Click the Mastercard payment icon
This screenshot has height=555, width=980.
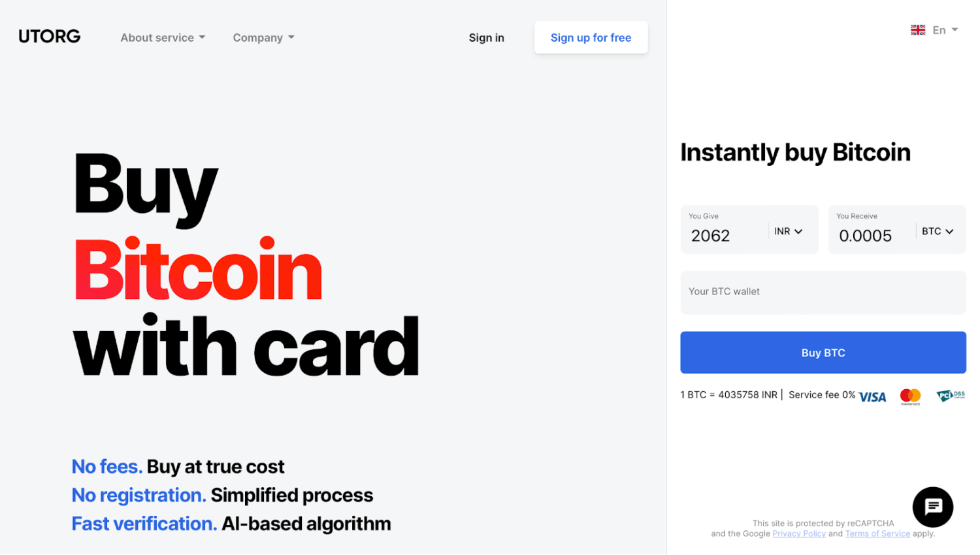point(909,396)
